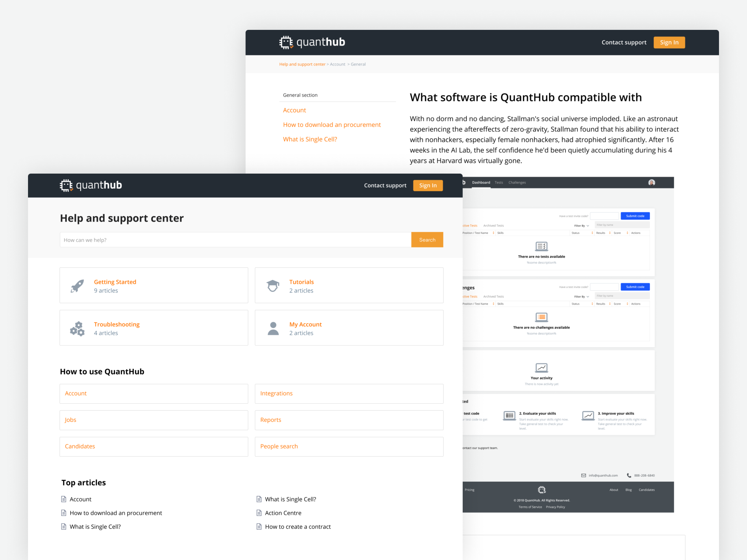The height and width of the screenshot is (560, 747).
Task: Open 'How to download an procurement' in Top articles
Action: (x=116, y=513)
